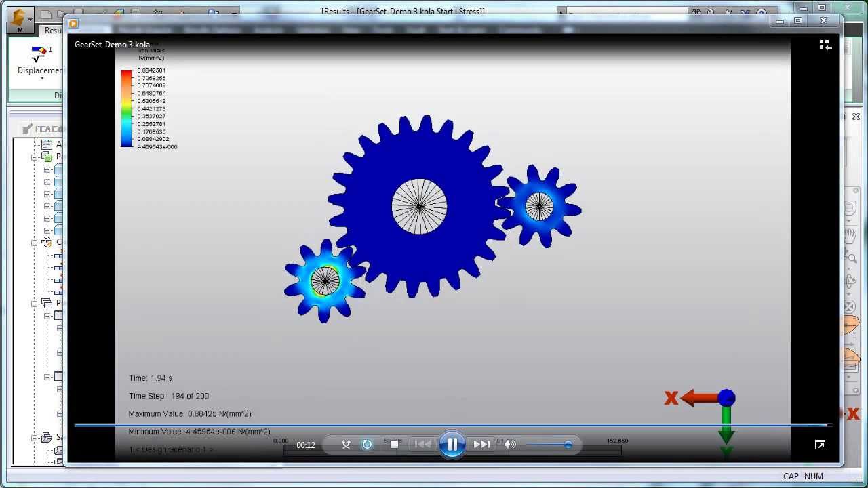Click the FEA Editor tab in browser panel
This screenshot has width=868, height=488.
42,129
